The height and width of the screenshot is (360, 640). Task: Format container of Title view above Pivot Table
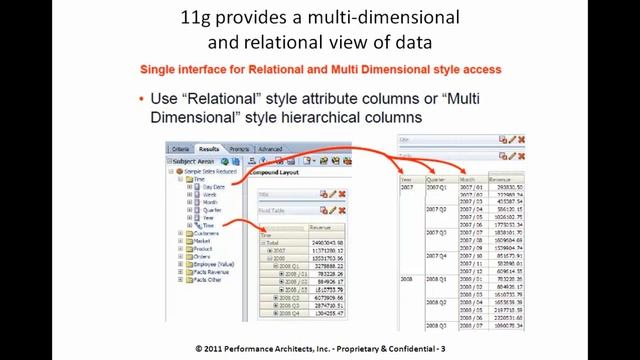tap(324, 194)
